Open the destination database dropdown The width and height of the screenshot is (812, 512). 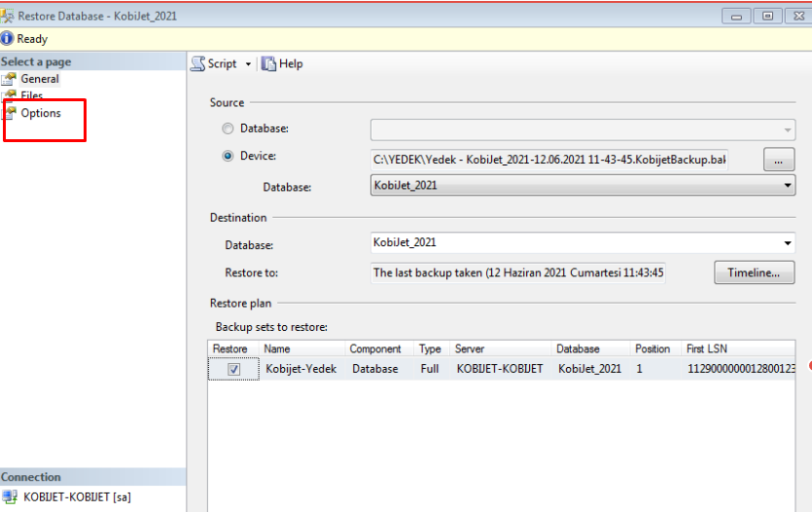[x=583, y=242]
